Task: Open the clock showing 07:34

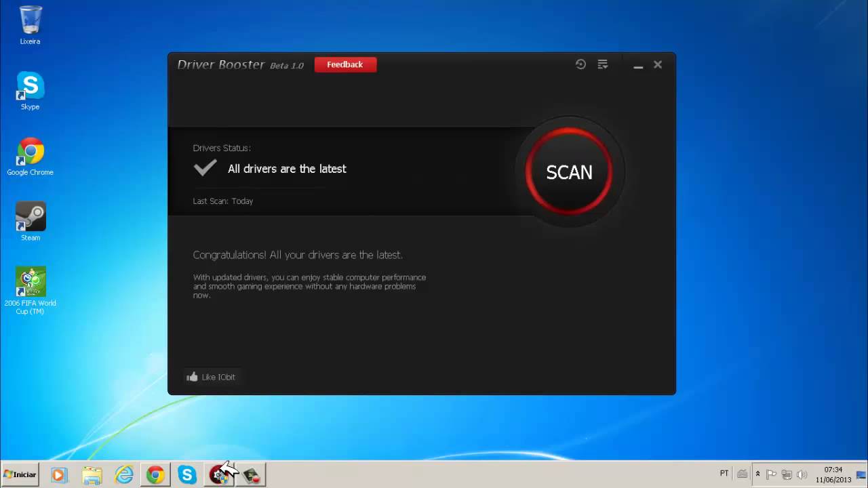Action: (833, 474)
